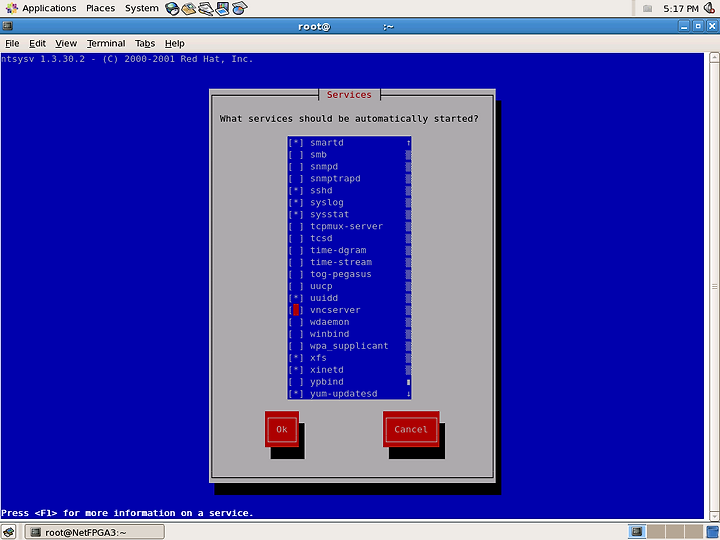
Task: Open the Tabs menu
Action: coord(145,43)
